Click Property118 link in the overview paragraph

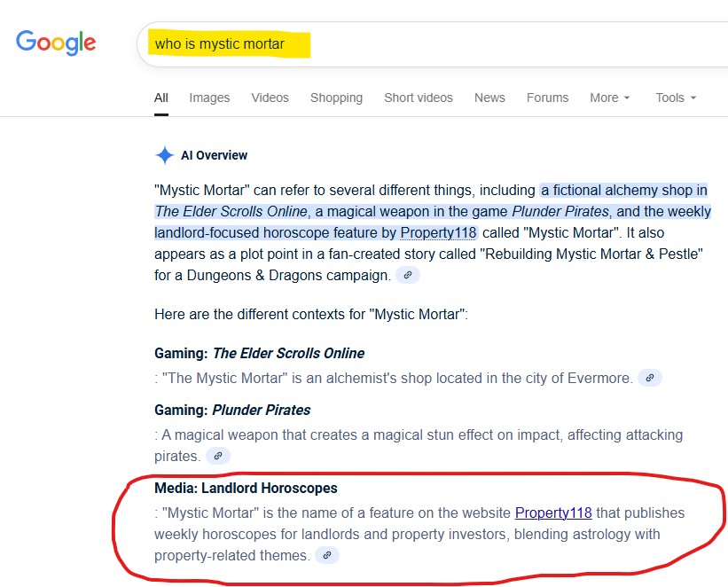pyautogui.click(x=438, y=232)
